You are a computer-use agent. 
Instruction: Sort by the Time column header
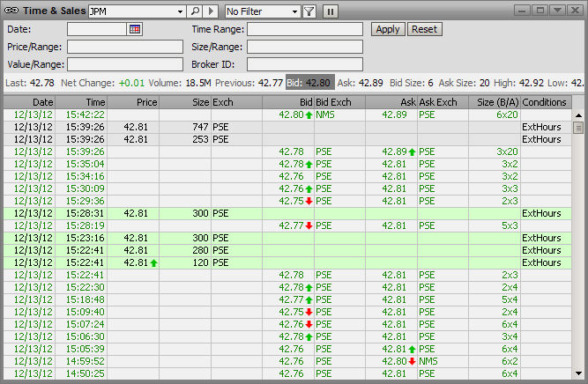[81, 102]
